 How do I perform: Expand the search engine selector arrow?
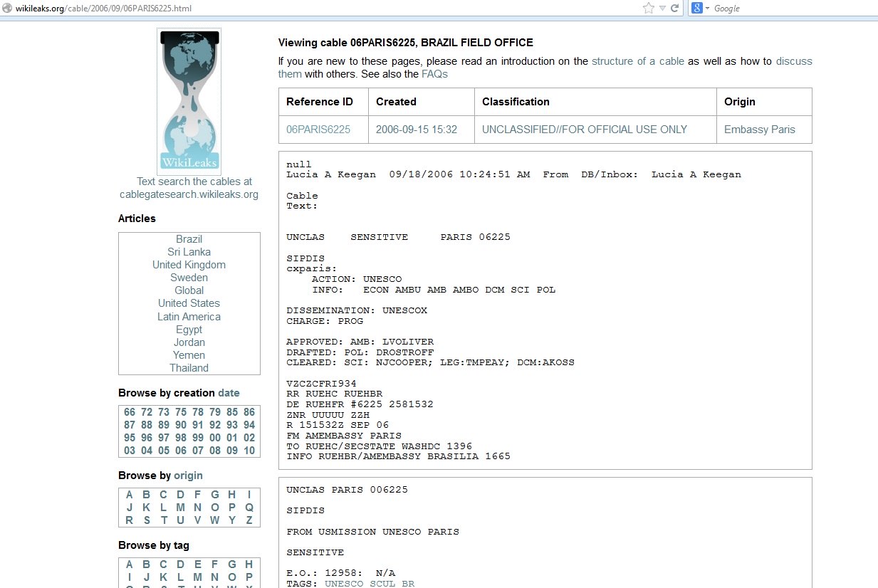pyautogui.click(x=707, y=9)
